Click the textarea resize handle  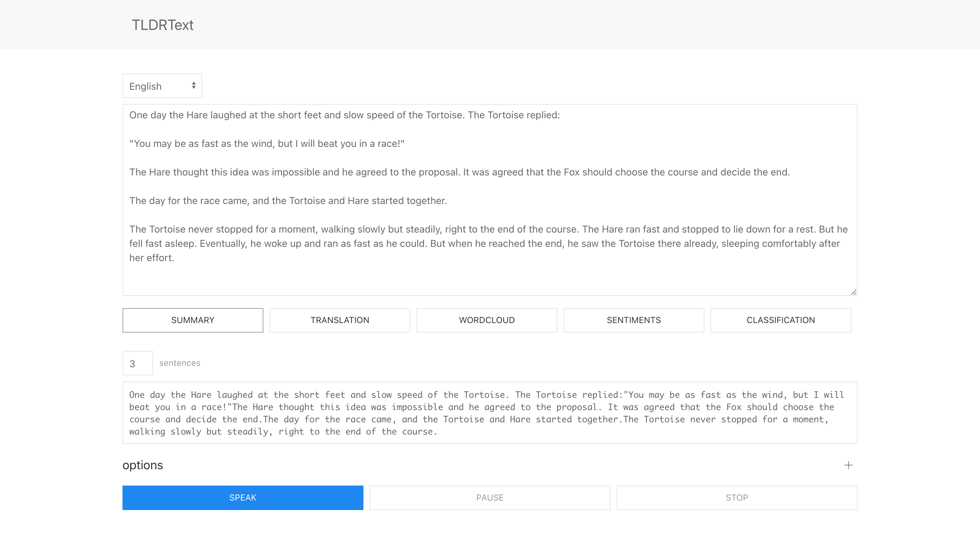pyautogui.click(x=854, y=291)
